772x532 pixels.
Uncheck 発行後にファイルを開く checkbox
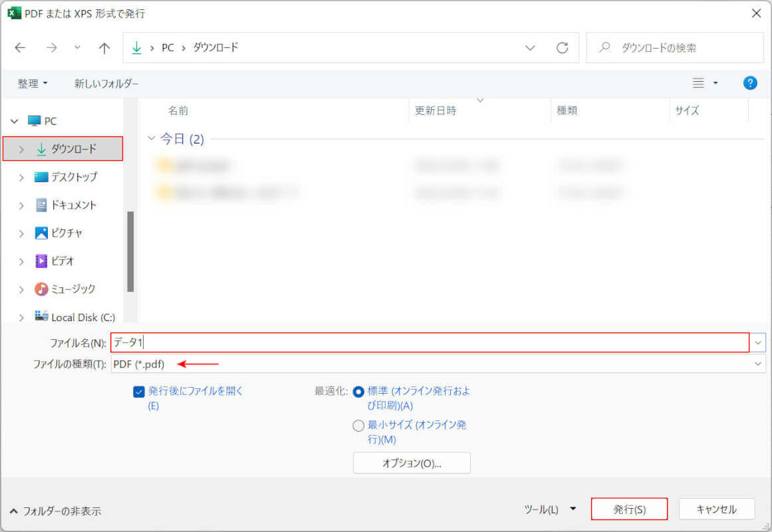pos(139,392)
